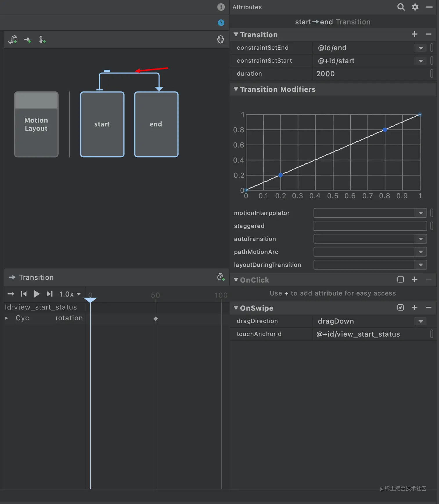Click the staggered input field

370,226
